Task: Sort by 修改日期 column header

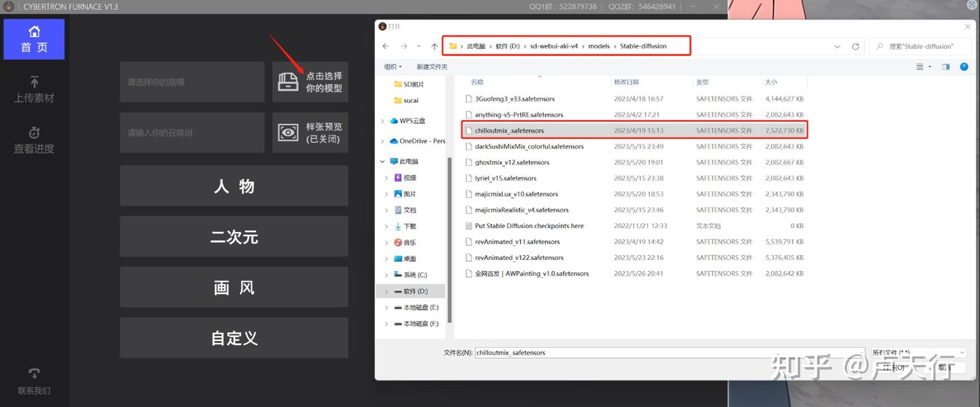Action: click(x=625, y=82)
